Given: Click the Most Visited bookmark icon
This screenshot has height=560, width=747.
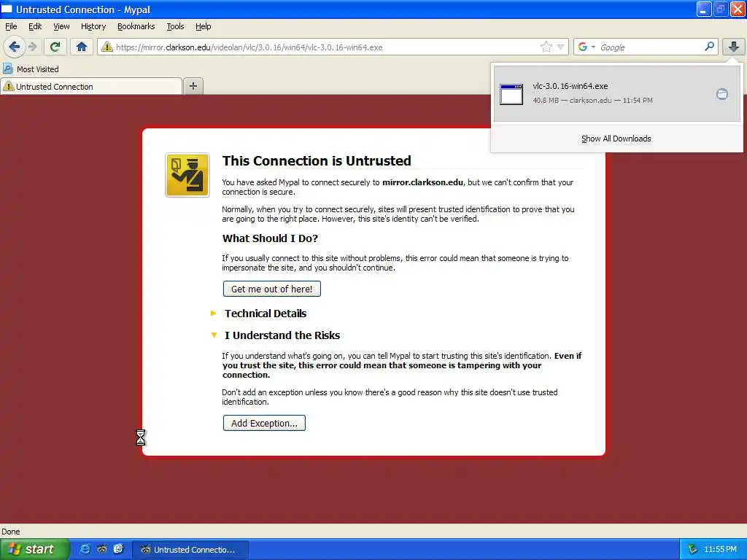Looking at the screenshot, I should click(7, 69).
